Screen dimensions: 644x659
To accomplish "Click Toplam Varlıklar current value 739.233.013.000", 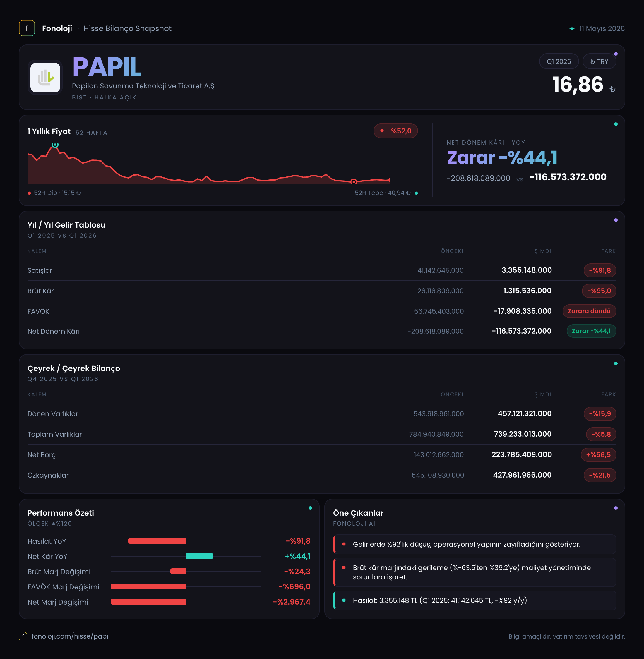I will (x=523, y=434).
